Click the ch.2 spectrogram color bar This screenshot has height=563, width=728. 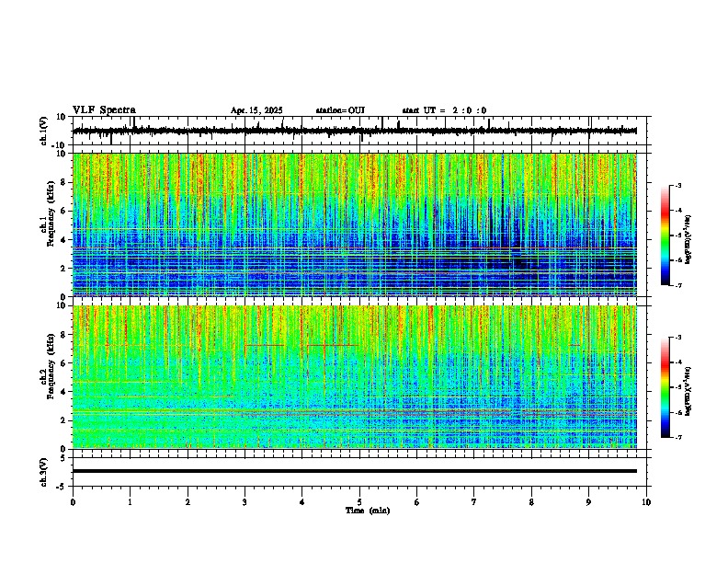point(665,387)
